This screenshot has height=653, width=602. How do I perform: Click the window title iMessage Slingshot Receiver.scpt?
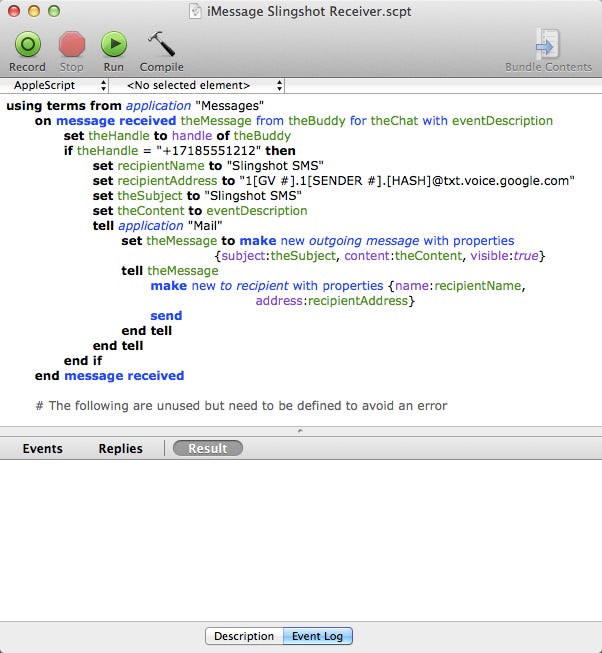coord(309,11)
